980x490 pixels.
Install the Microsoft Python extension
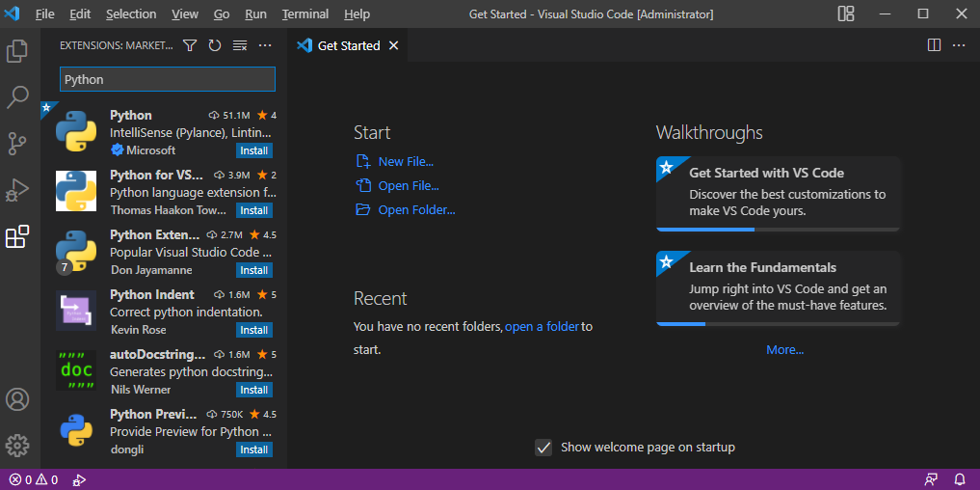pyautogui.click(x=254, y=150)
